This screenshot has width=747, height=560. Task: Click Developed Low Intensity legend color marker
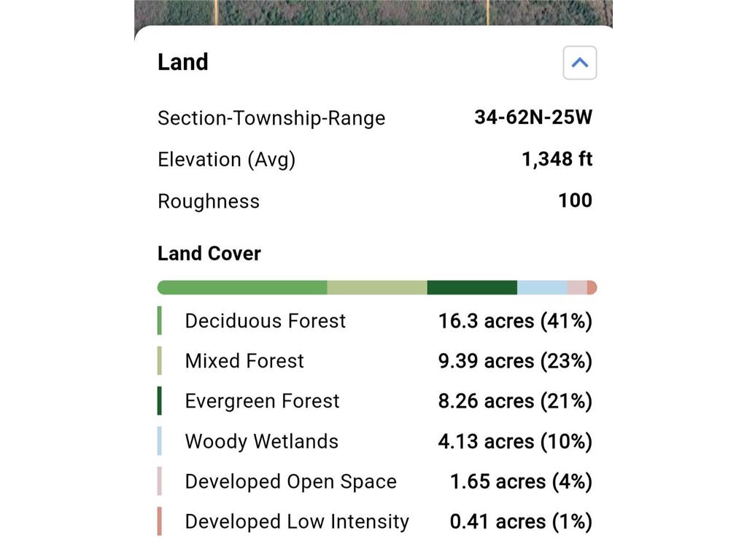click(160, 521)
